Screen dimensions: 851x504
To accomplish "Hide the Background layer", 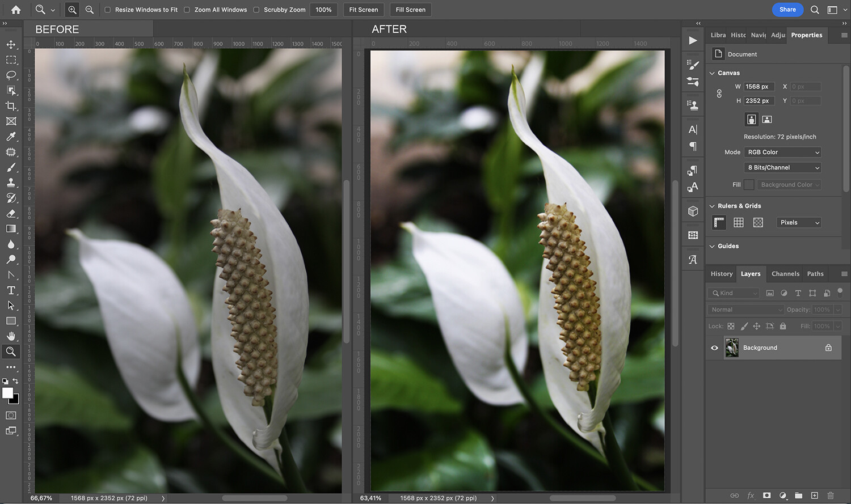I will click(714, 348).
